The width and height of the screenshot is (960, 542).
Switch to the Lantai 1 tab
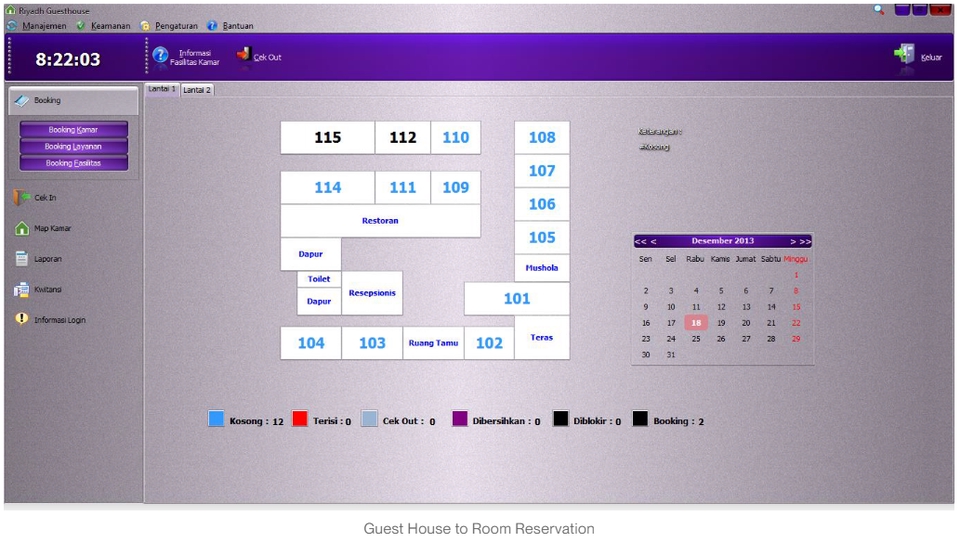tap(162, 89)
